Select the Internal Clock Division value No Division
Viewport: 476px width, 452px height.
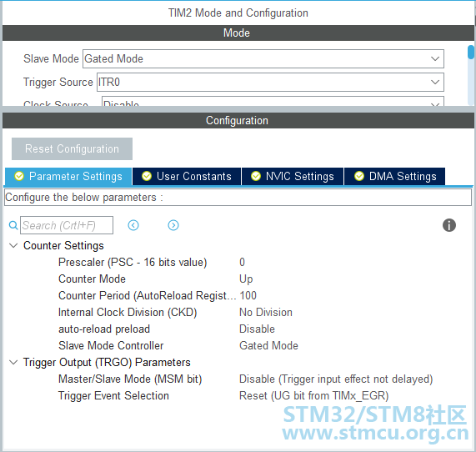pos(266,312)
